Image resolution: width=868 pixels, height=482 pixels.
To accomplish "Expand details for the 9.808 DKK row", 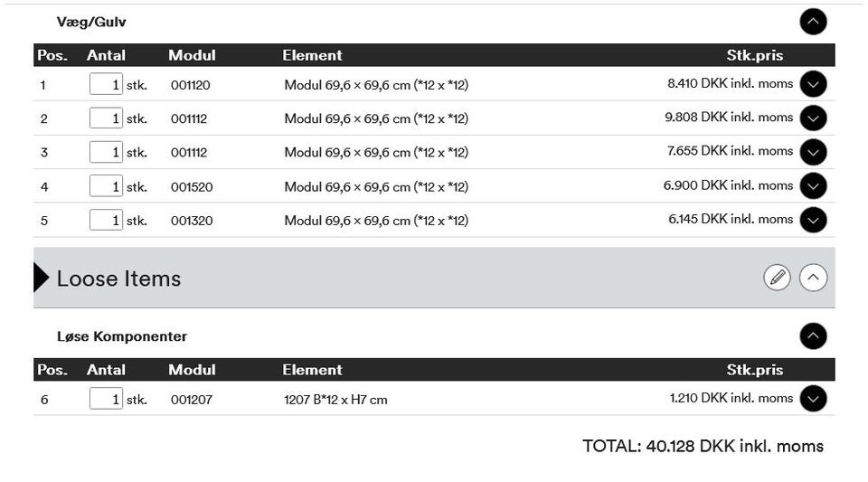I will [x=813, y=118].
